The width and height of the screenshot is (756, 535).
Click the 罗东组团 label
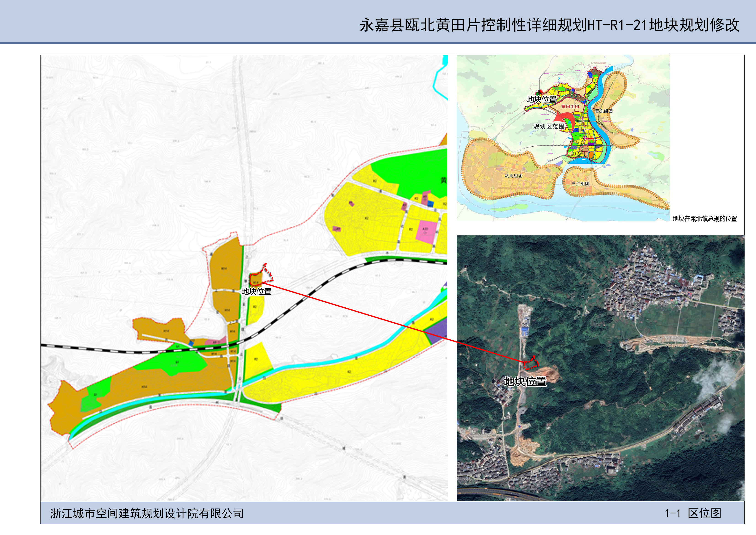point(604,111)
